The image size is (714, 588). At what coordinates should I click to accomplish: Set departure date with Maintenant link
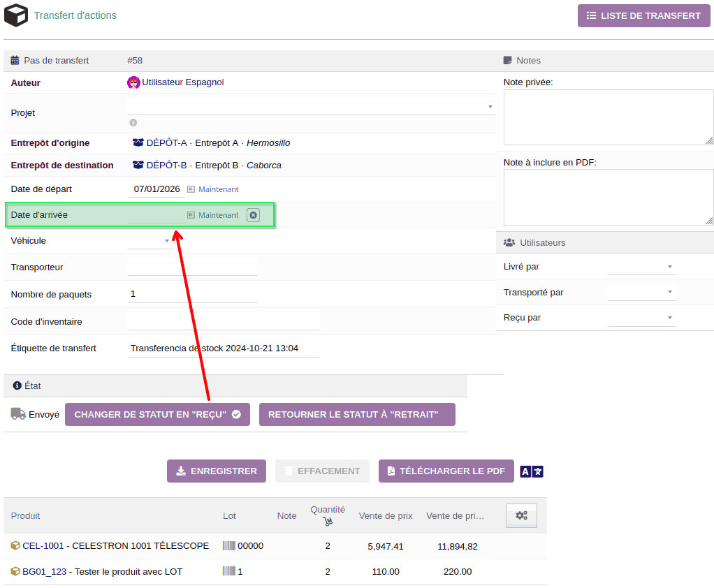pyautogui.click(x=218, y=189)
